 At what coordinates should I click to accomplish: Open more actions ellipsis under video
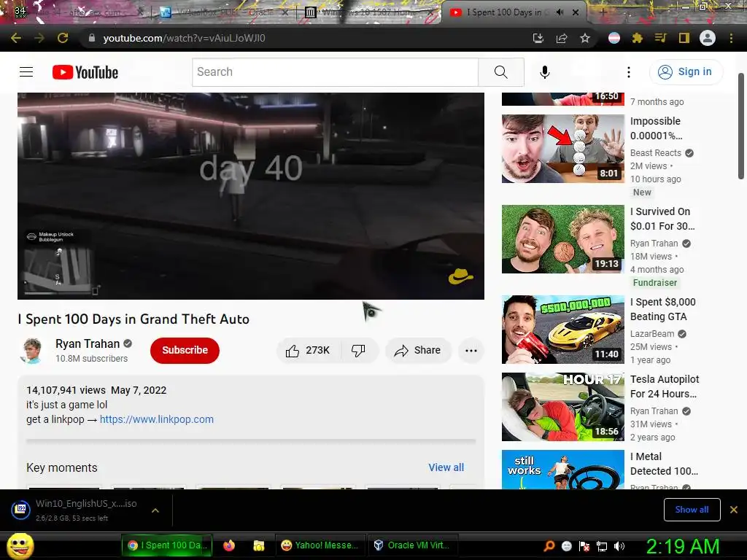471,351
